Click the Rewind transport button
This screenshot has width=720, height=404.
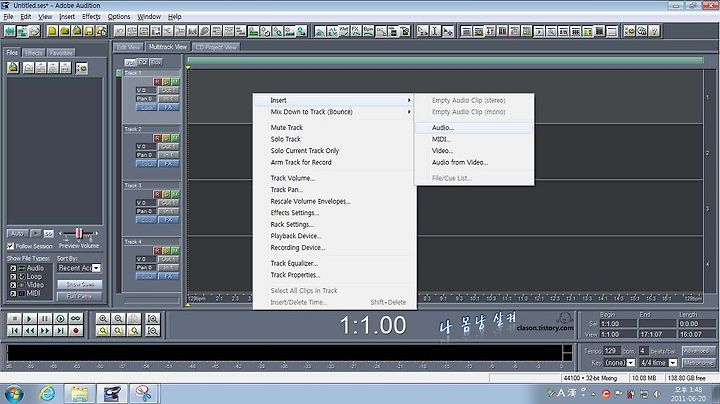pyautogui.click(x=29, y=331)
